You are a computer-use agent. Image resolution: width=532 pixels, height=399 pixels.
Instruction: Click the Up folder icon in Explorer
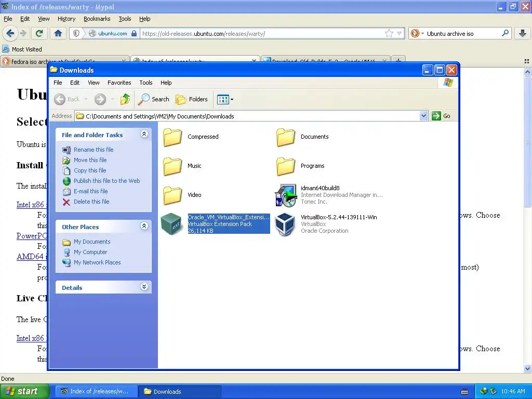(x=125, y=99)
